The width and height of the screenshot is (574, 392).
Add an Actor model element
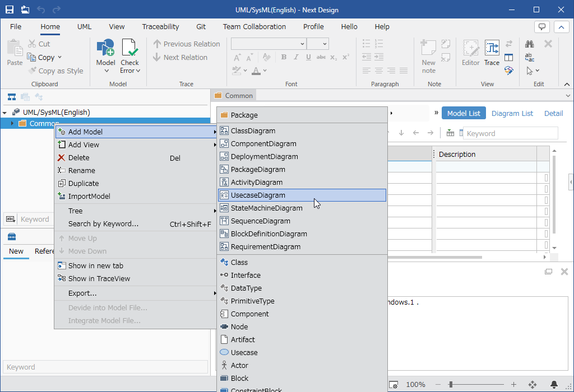click(x=302, y=365)
